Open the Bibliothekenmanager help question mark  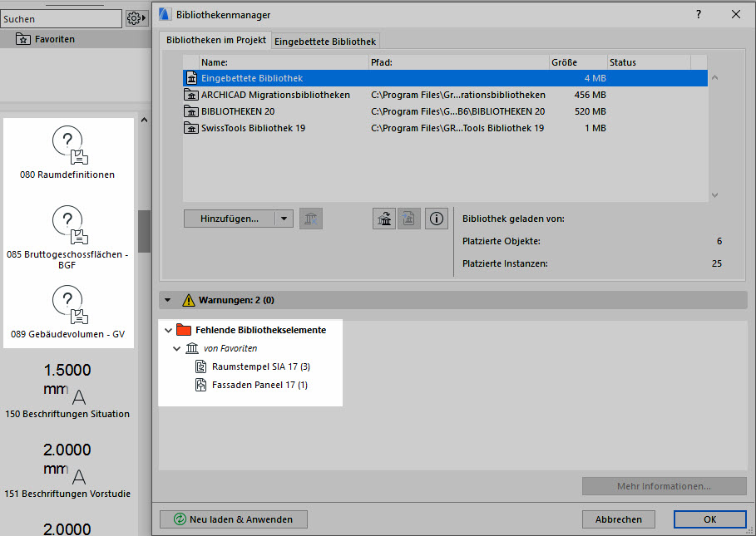click(x=699, y=14)
